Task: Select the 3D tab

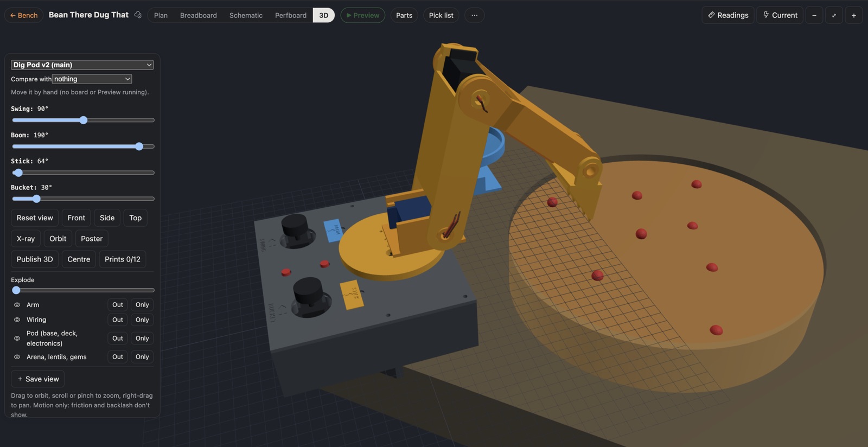Action: [x=324, y=15]
